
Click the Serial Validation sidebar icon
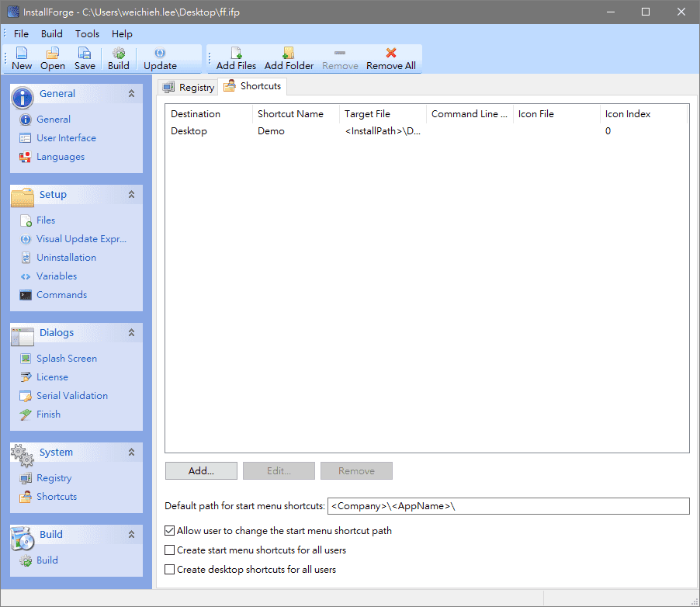pyautogui.click(x=26, y=396)
